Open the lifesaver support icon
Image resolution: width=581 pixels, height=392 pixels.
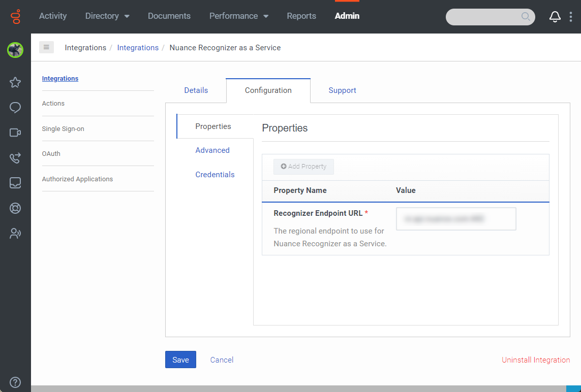[x=15, y=208]
